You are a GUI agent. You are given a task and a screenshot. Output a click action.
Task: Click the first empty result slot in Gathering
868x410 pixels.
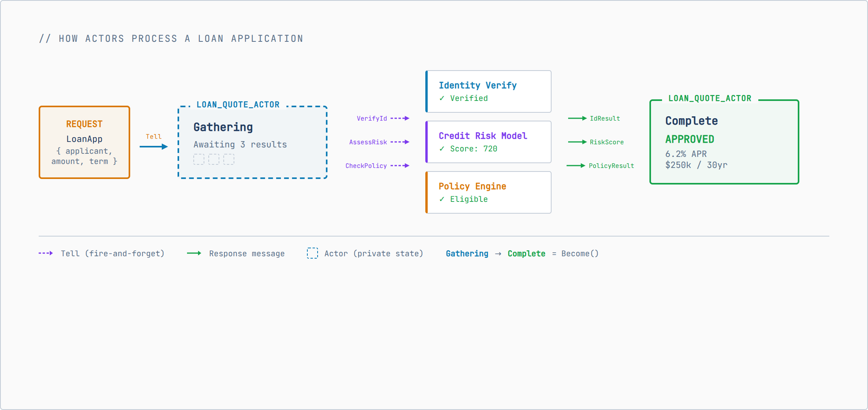pos(199,159)
